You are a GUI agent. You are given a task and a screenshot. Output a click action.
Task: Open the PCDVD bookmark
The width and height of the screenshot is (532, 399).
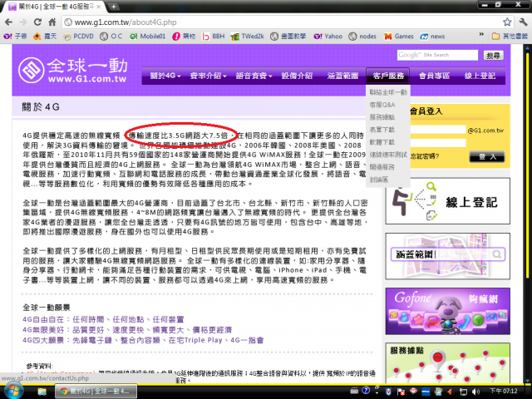coord(78,37)
